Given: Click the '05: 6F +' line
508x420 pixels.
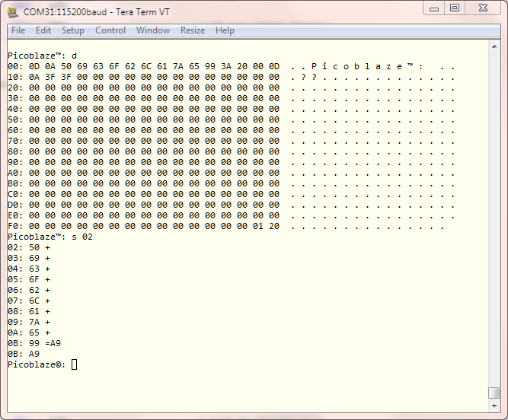Looking at the screenshot, I should 29,279.
